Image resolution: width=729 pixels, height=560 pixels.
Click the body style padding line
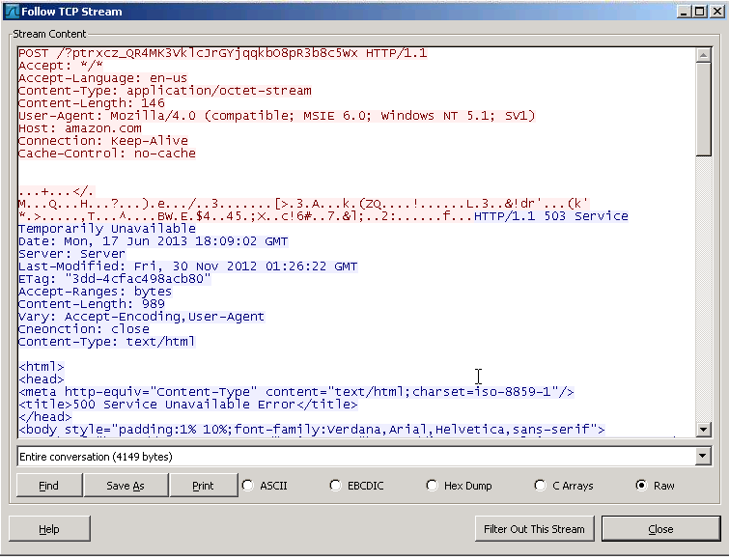[312, 430]
